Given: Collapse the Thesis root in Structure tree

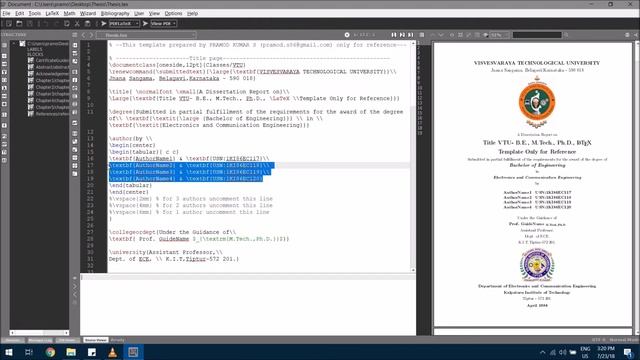Looking at the screenshot, I should coord(14,43).
